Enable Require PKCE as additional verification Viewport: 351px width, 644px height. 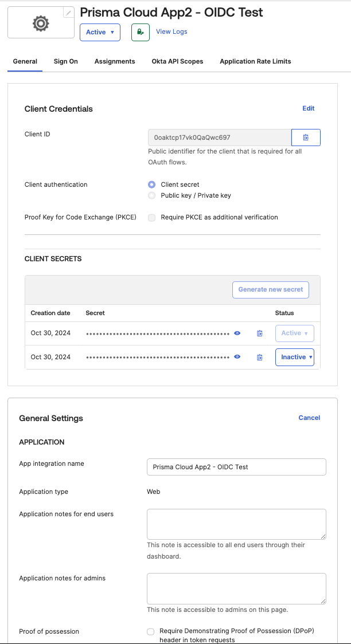click(151, 218)
